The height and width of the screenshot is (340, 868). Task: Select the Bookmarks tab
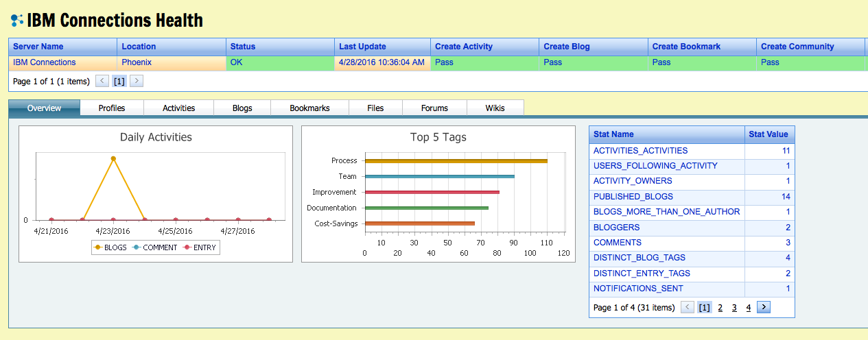309,108
